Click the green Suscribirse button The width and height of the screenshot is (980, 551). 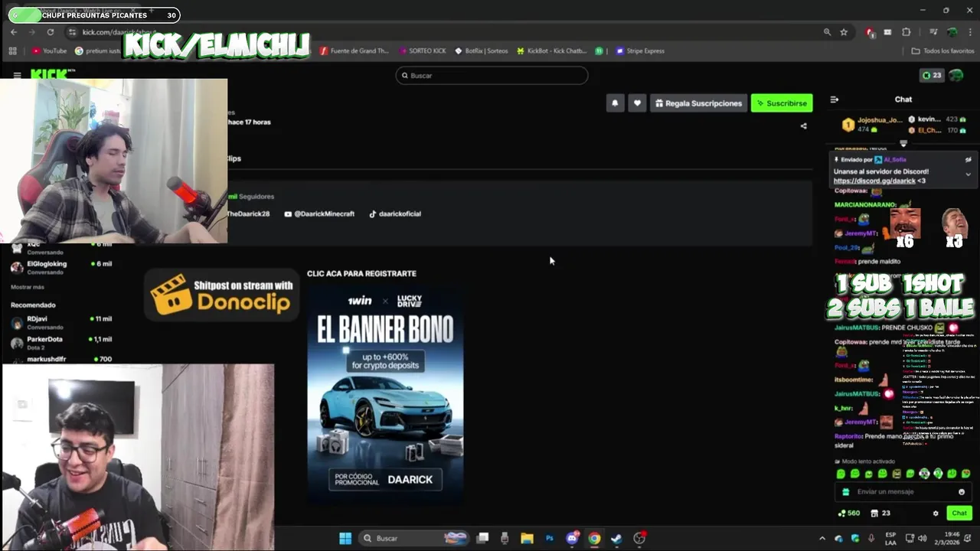click(782, 103)
